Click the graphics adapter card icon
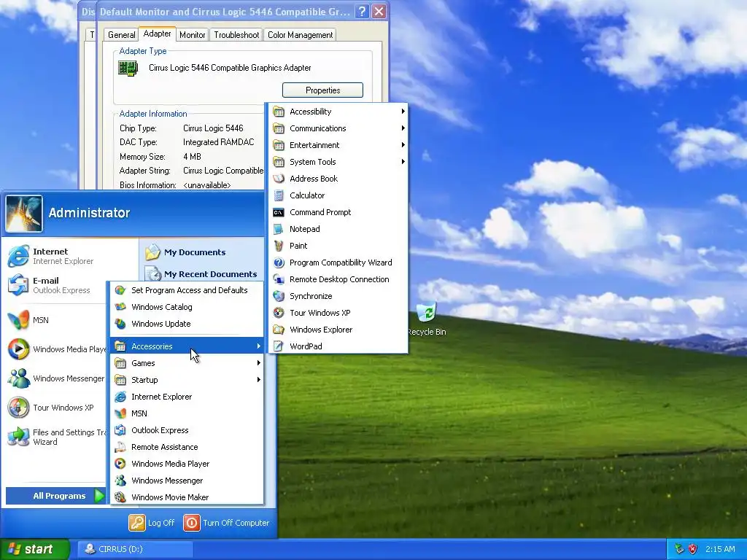 (x=128, y=68)
